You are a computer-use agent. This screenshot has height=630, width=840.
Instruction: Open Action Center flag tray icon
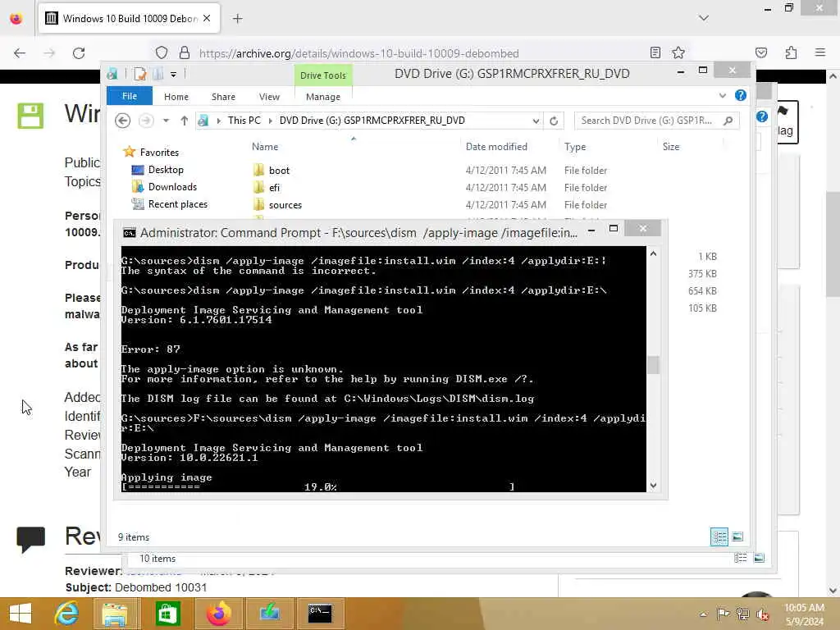point(723,614)
